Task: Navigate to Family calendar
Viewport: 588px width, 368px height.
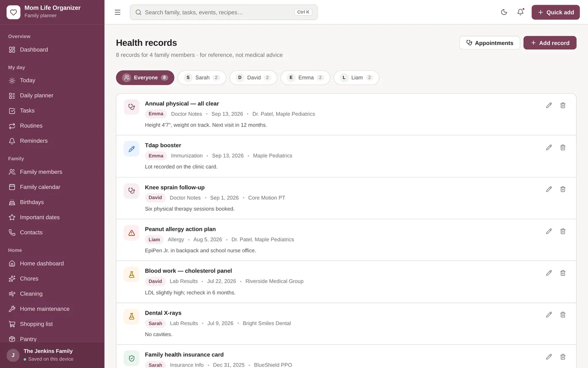Action: pos(52,187)
